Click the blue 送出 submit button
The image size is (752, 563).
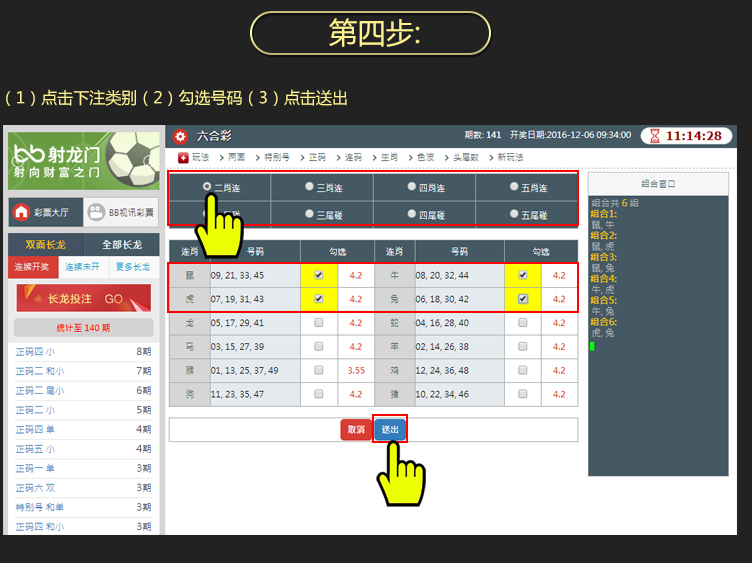click(x=389, y=429)
